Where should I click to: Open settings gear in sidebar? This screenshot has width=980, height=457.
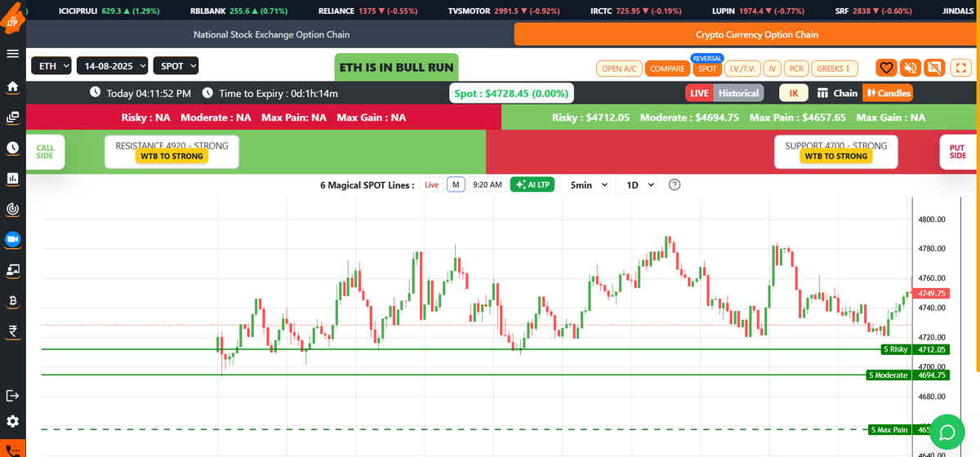[12, 422]
